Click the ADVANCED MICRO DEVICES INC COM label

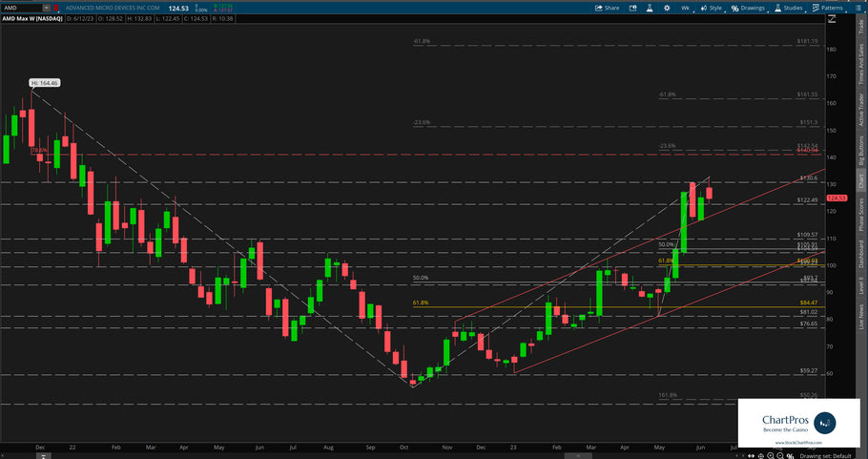pyautogui.click(x=113, y=8)
